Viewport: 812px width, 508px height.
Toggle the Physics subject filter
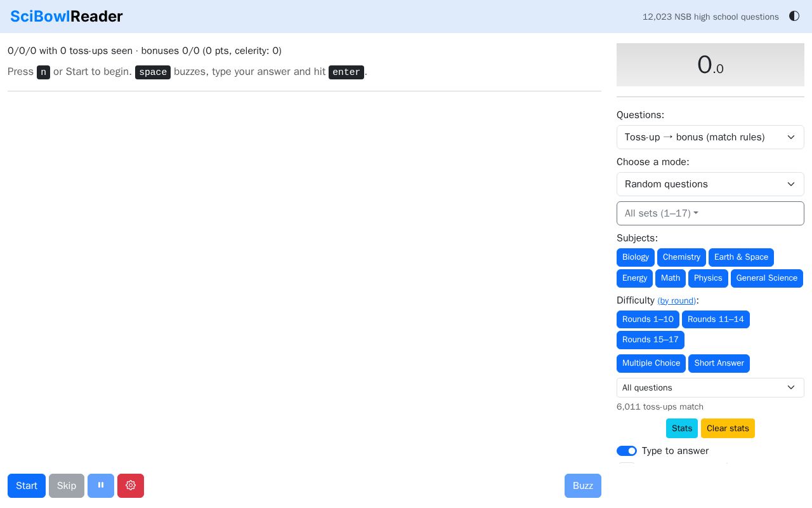pos(708,278)
